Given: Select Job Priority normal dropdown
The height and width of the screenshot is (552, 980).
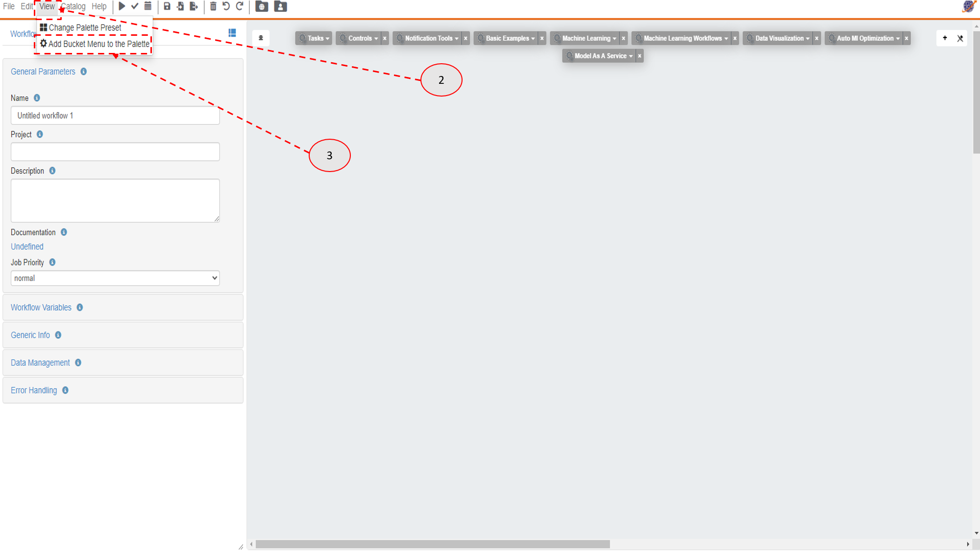Looking at the screenshot, I should click(115, 278).
